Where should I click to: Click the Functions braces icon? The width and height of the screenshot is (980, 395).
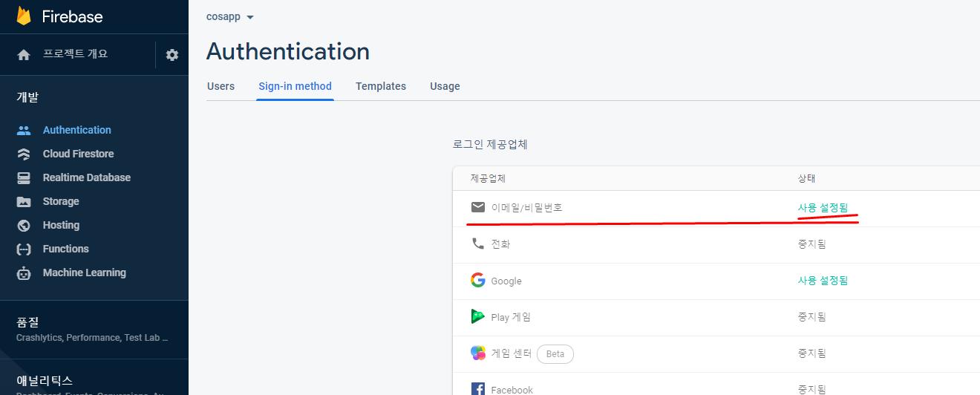(x=24, y=249)
